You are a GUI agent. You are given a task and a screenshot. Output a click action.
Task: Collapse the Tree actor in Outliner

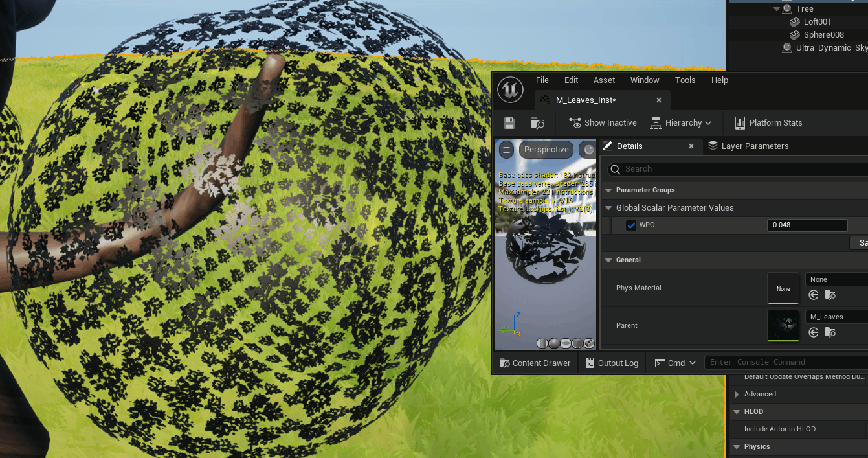point(777,9)
